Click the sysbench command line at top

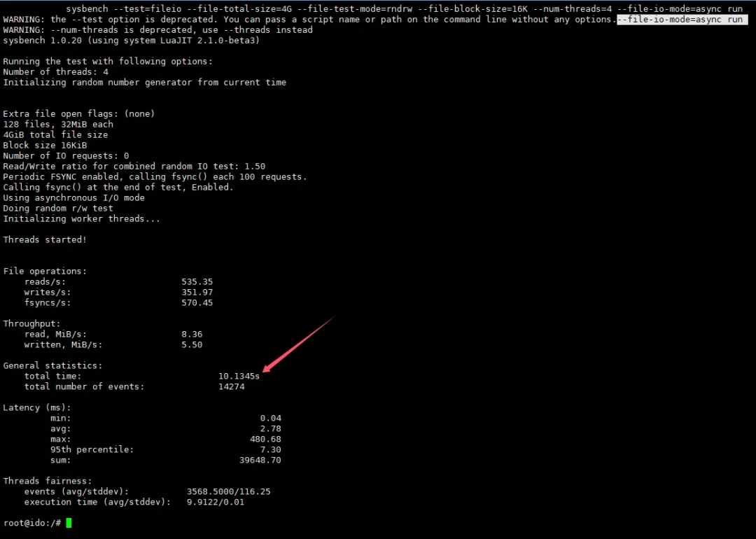point(404,8)
